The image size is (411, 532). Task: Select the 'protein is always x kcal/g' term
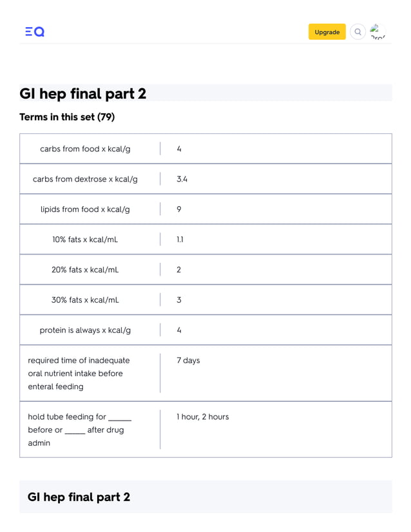[x=85, y=330]
